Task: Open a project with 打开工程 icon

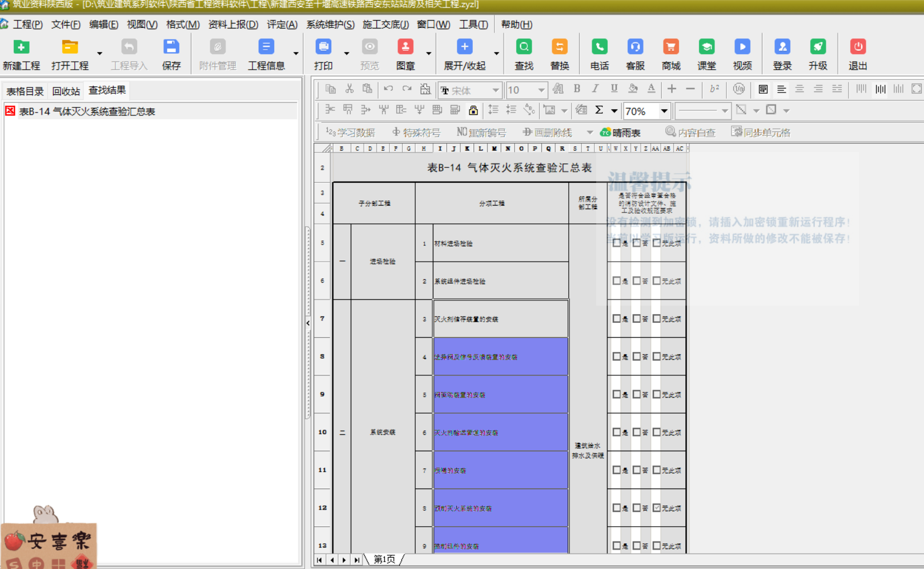Action: (70, 47)
